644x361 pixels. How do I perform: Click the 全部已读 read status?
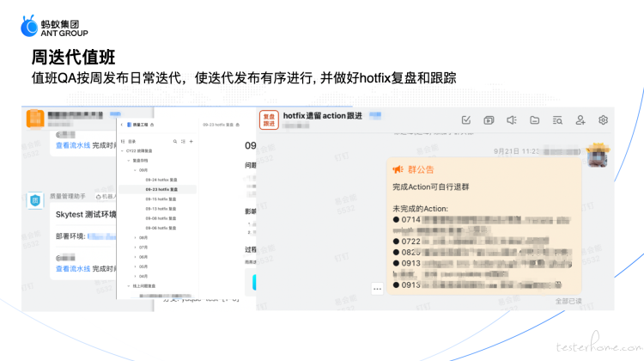568,301
